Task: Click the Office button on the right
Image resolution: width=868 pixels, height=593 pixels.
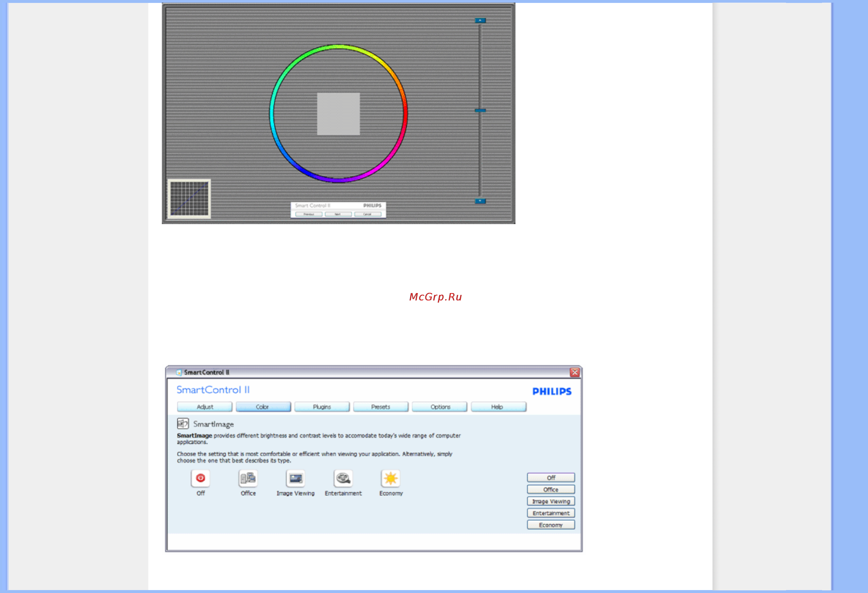Action: click(551, 490)
